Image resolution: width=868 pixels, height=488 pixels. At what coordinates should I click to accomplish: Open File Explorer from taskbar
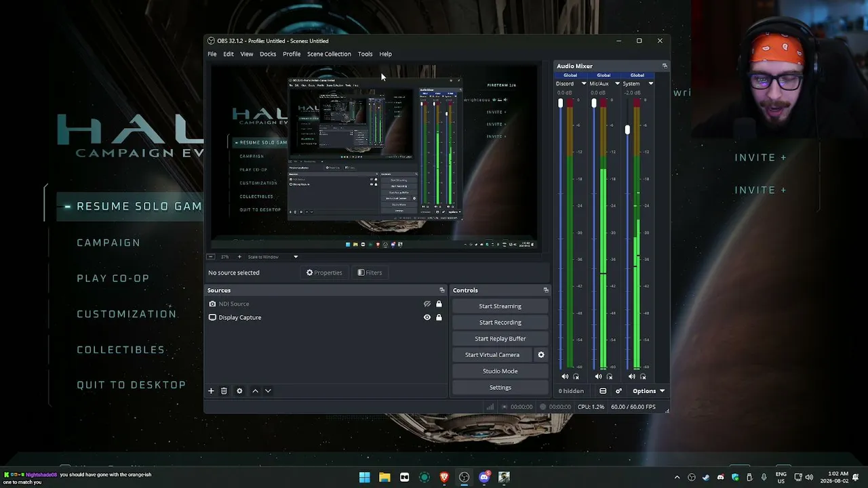[x=384, y=477]
